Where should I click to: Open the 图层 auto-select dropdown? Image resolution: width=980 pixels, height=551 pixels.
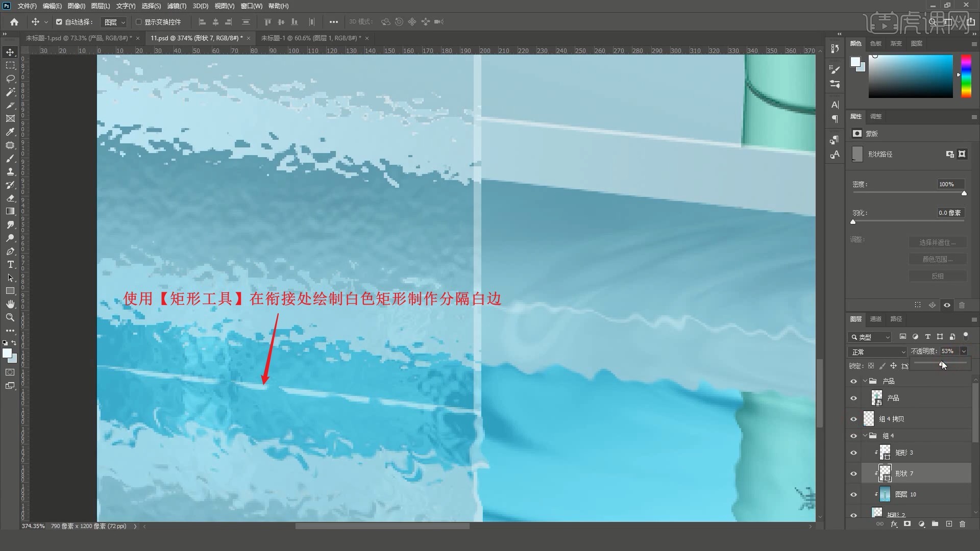point(114,22)
